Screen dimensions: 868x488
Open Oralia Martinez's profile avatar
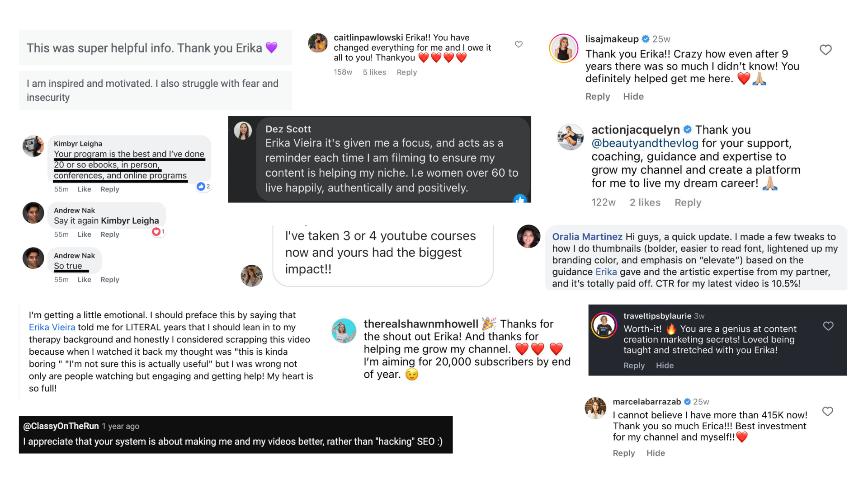tap(528, 236)
